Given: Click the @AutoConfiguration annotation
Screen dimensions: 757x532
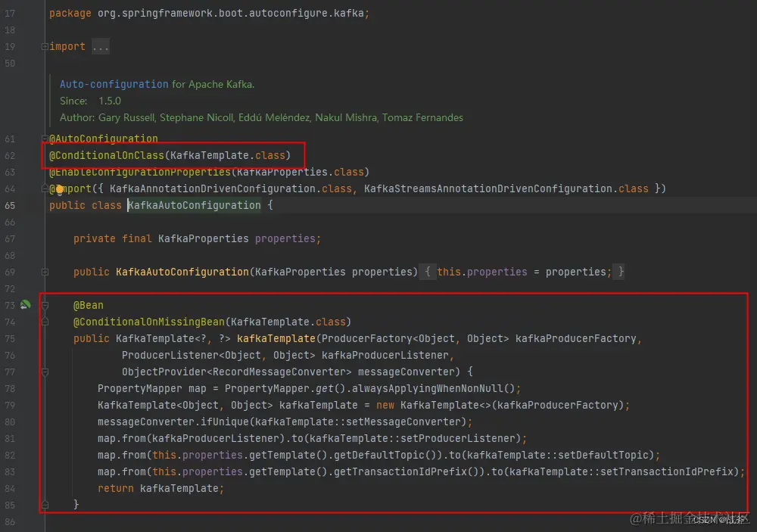Looking at the screenshot, I should coord(103,138).
